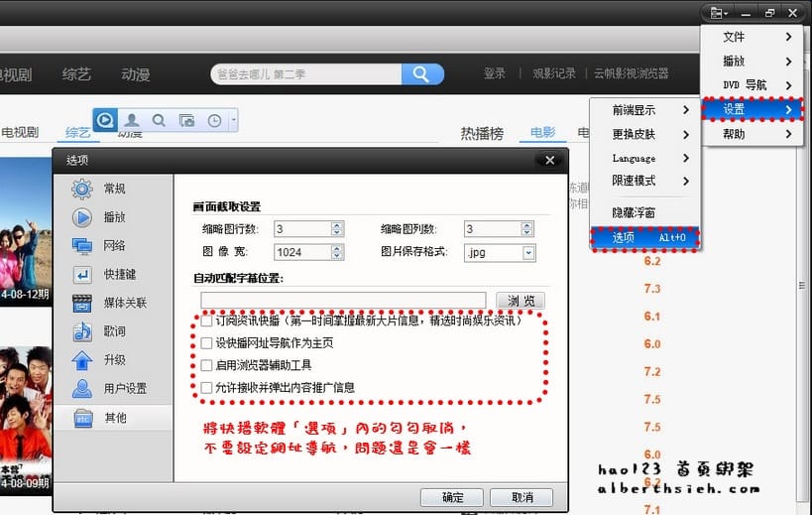Increase 缩略图列数 value with up arrow
The width and height of the screenshot is (812, 515).
coord(526,225)
